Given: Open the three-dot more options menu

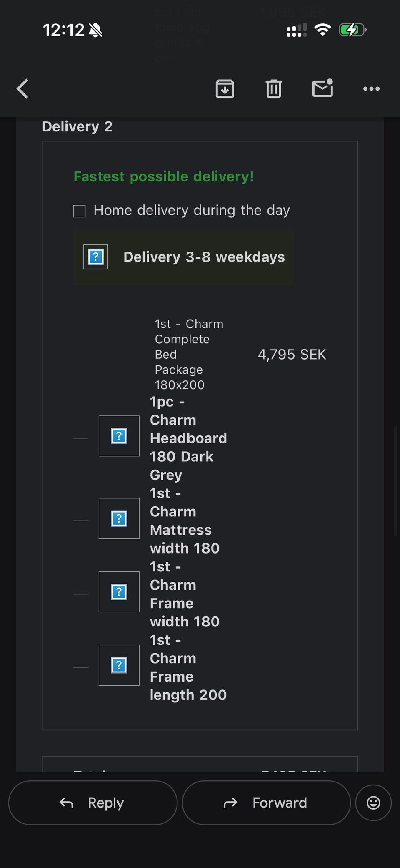Looking at the screenshot, I should coord(371,88).
